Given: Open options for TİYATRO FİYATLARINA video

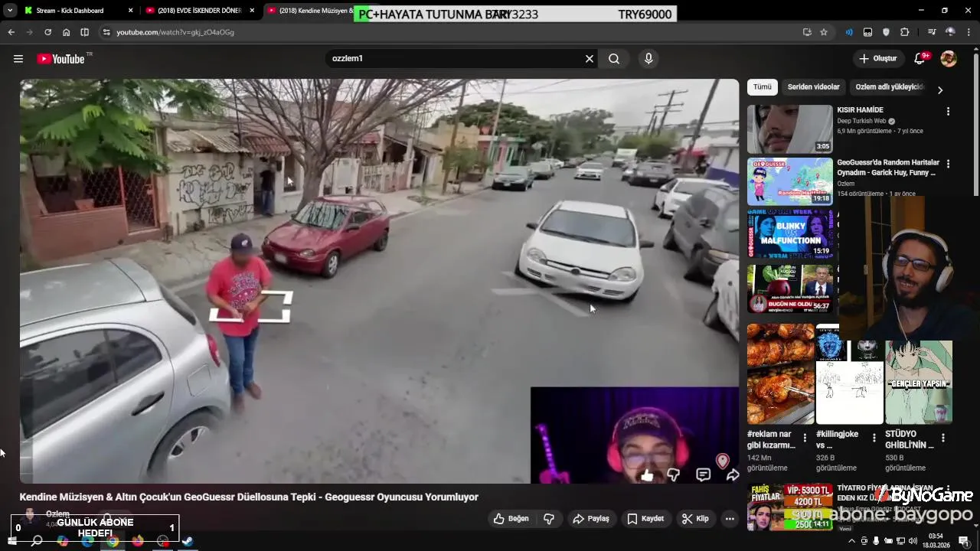Looking at the screenshot, I should coord(948,490).
